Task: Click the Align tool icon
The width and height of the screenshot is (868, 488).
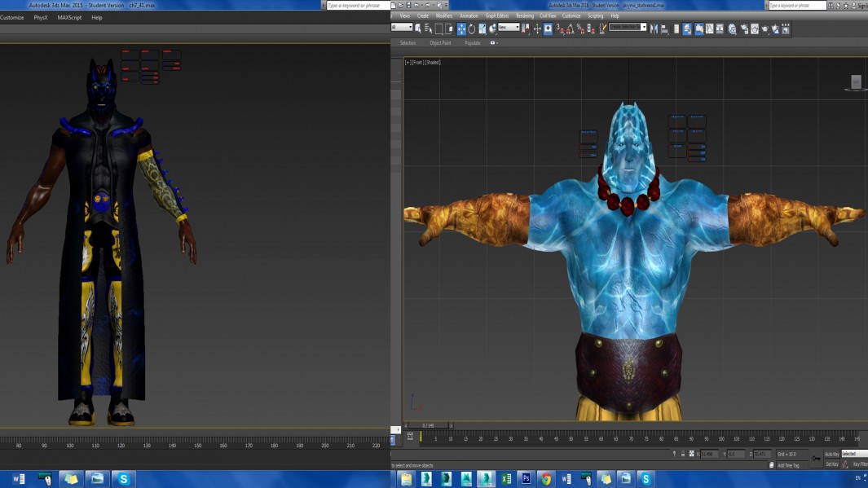Action: pyautogui.click(x=664, y=29)
